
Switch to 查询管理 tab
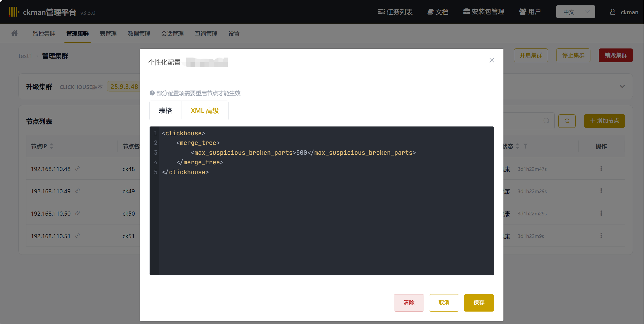click(206, 34)
